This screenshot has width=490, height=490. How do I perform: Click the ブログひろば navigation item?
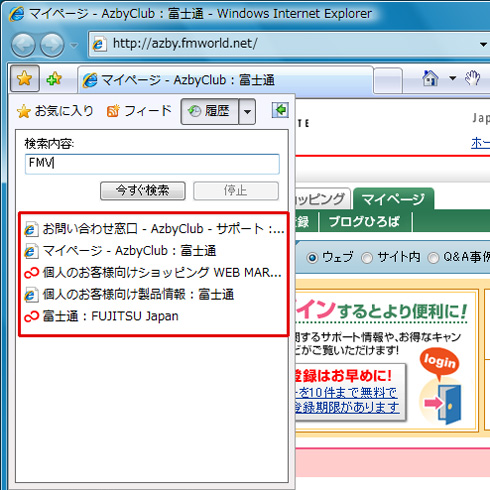click(x=364, y=222)
